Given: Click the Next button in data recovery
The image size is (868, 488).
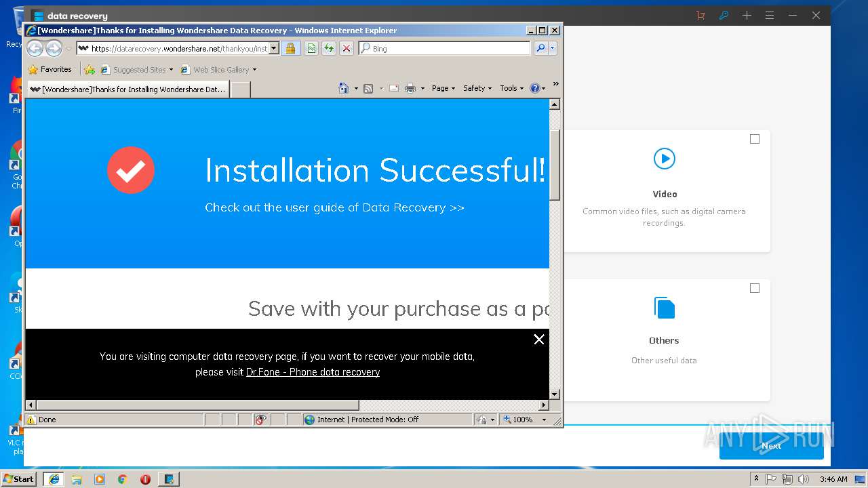Looking at the screenshot, I should click(x=772, y=445).
